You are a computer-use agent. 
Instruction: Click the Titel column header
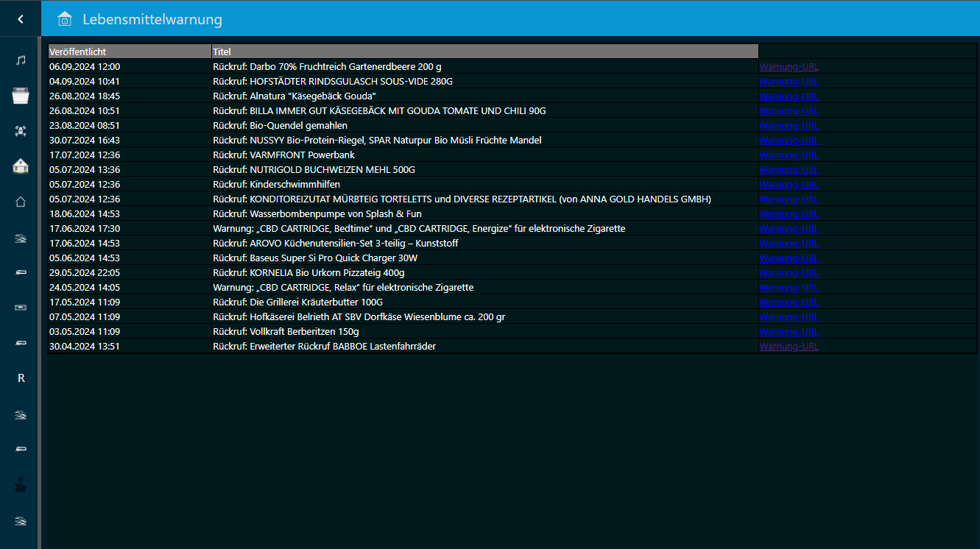click(485, 52)
